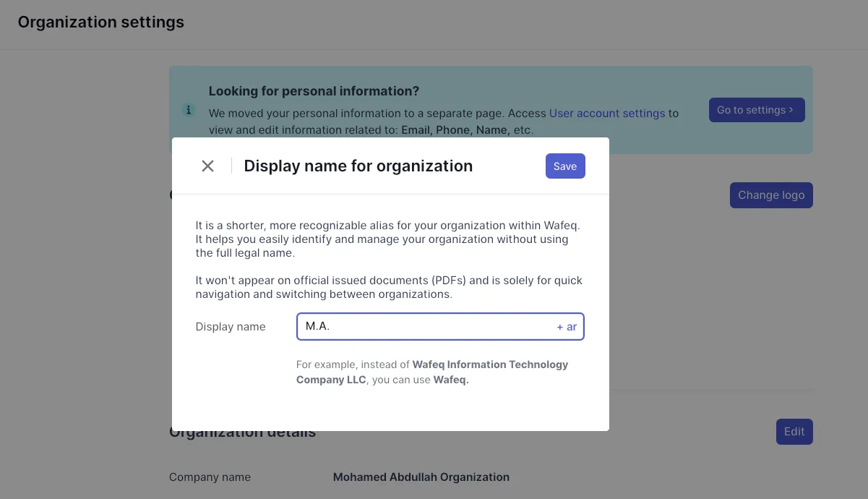The width and height of the screenshot is (868, 499).
Task: Click the Organization details heading
Action: pos(242,431)
